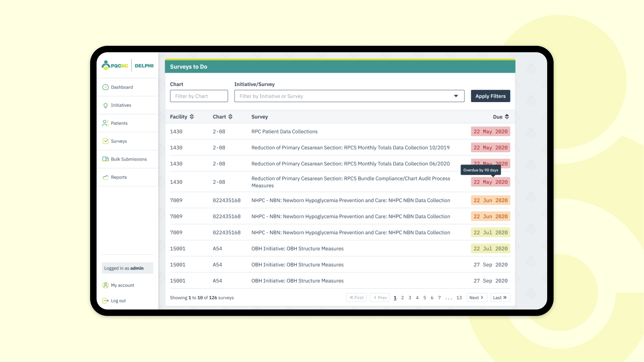Viewport: 644px width, 362px height.
Task: Jump to the Last page of results
Action: (500, 297)
